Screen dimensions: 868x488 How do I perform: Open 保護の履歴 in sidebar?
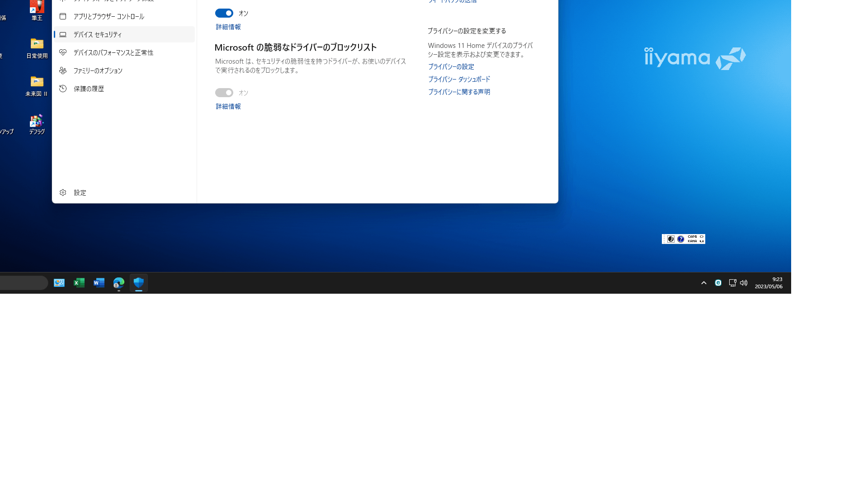coord(89,89)
